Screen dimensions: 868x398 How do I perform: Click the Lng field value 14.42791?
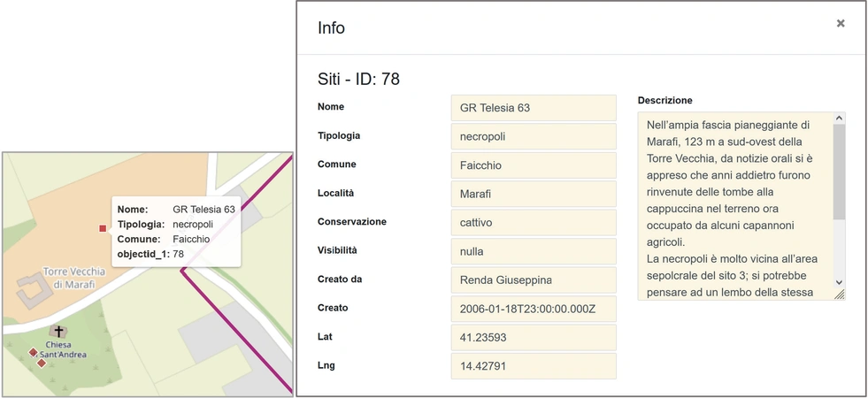(533, 366)
